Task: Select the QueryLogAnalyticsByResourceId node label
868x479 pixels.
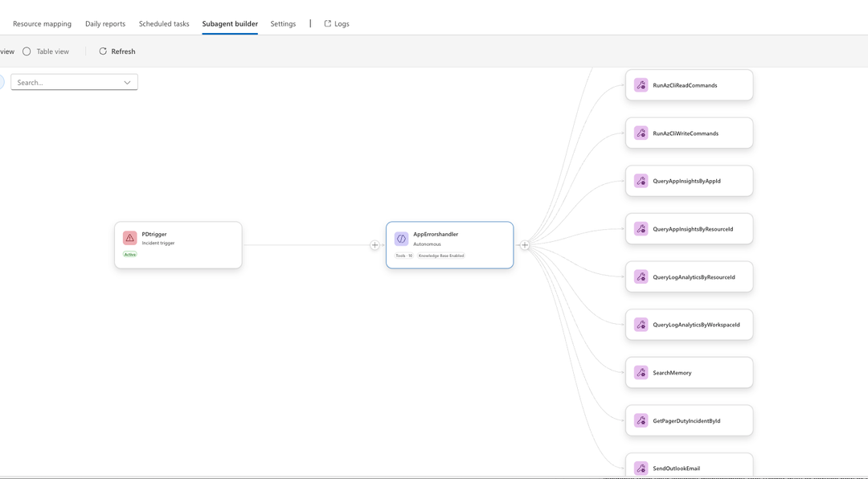Action: pos(694,277)
